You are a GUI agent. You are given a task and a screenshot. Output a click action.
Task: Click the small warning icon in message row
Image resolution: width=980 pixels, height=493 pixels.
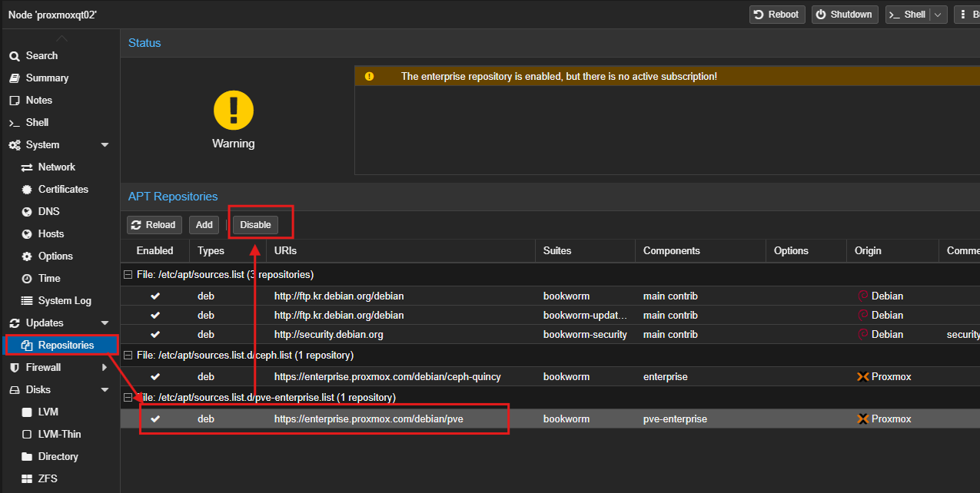tap(369, 76)
